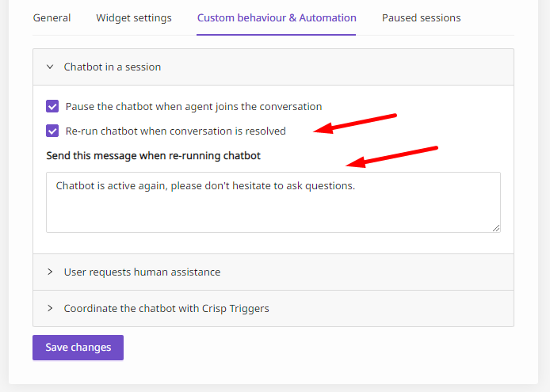Click the 'Send this message when re-running chatbot' label
This screenshot has height=392, width=550.
[x=153, y=155]
